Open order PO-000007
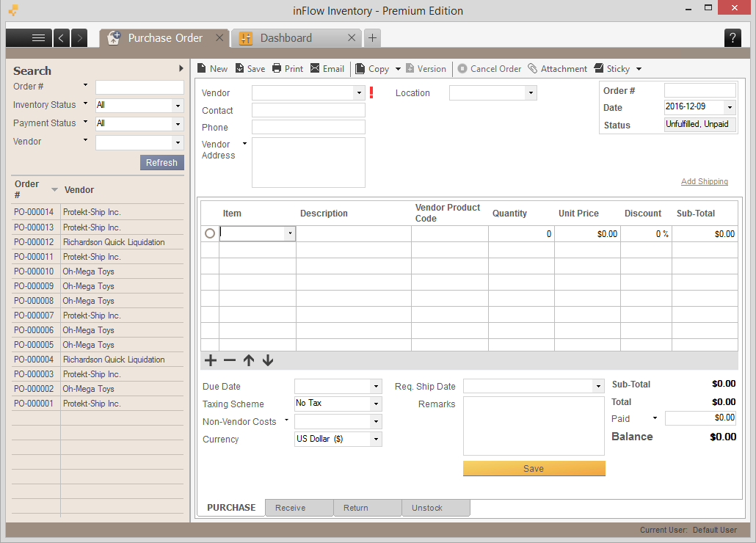 click(x=98, y=316)
